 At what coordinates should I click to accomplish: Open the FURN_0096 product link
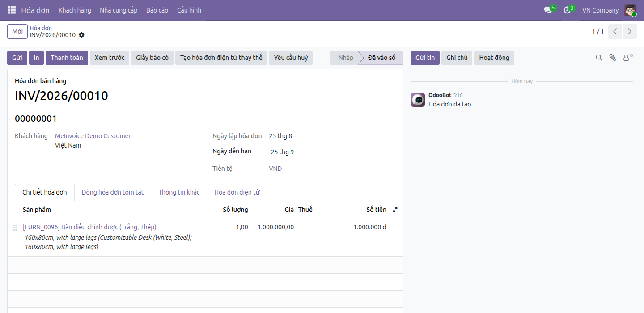click(89, 227)
